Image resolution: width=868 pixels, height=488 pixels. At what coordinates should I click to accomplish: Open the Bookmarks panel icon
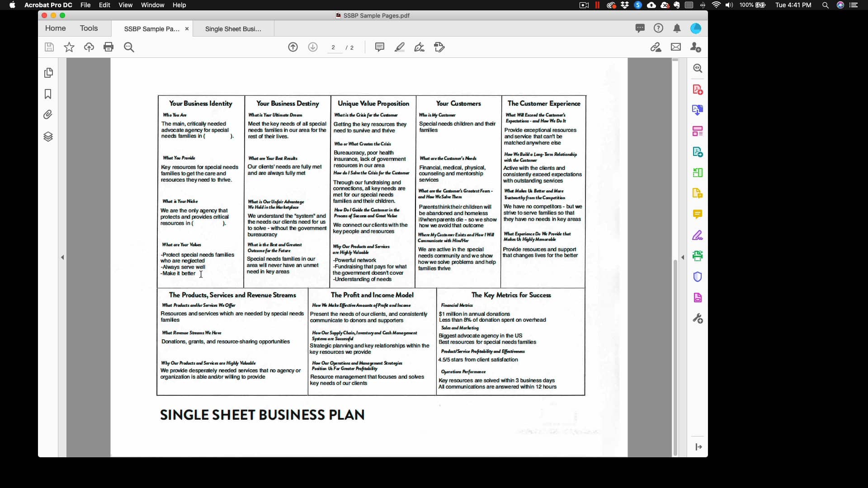pyautogui.click(x=48, y=94)
